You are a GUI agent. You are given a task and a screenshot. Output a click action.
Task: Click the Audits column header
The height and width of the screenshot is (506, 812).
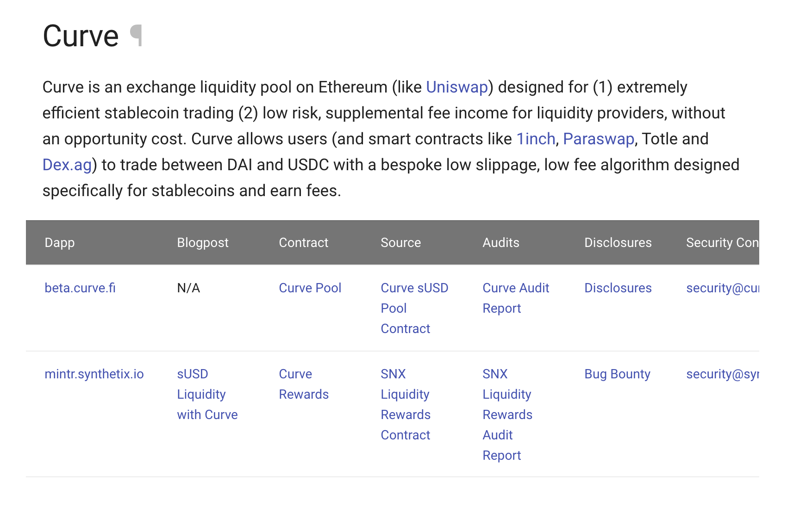(x=500, y=242)
